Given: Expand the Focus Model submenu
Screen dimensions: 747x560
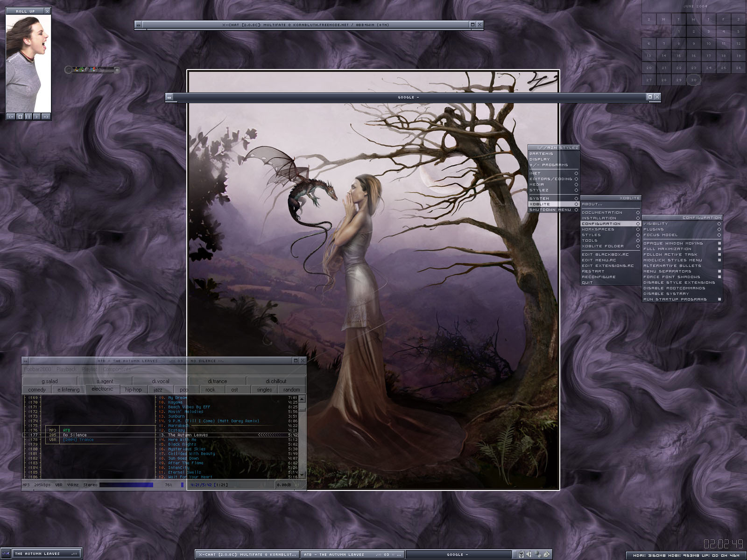Looking at the screenshot, I should tap(682, 235).
